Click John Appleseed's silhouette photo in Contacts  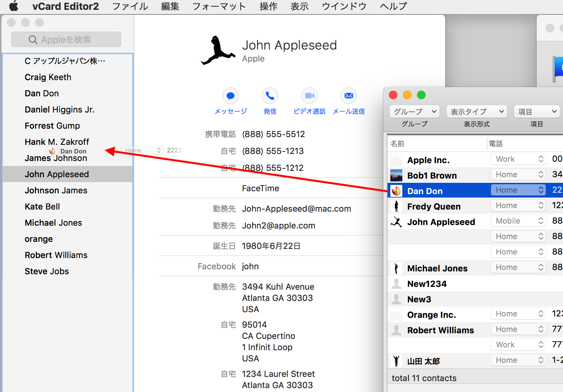pyautogui.click(x=218, y=50)
